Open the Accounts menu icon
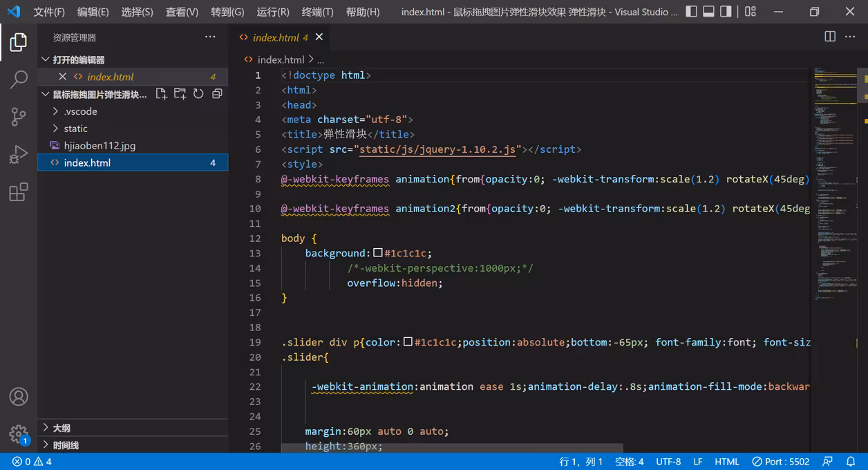The width and height of the screenshot is (868, 470). [x=19, y=397]
